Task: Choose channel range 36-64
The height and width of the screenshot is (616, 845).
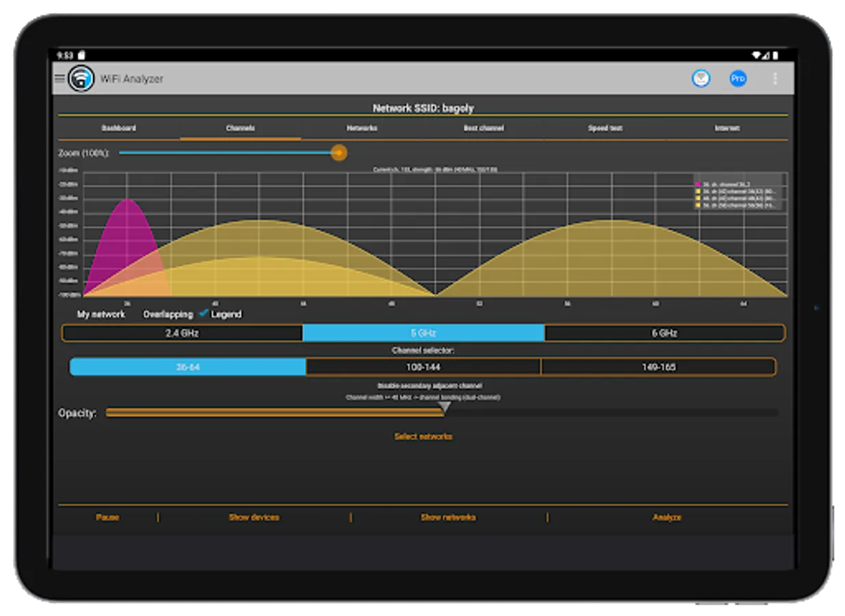Action: coord(187,367)
